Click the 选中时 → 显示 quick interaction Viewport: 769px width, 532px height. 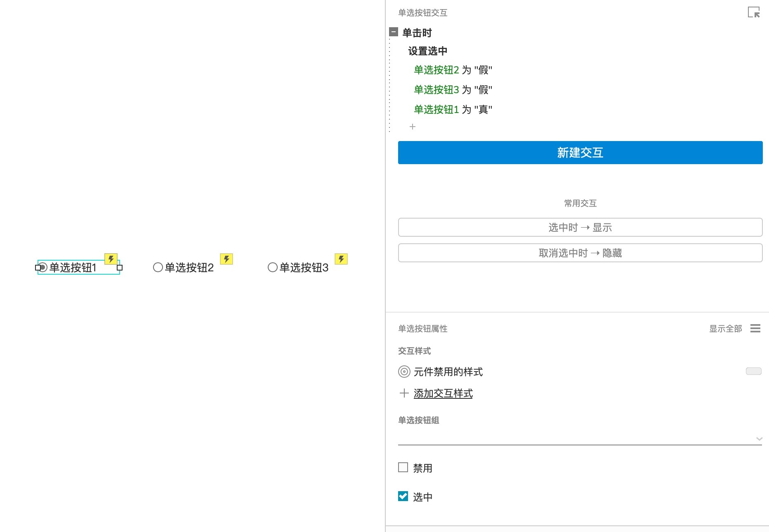[580, 227]
